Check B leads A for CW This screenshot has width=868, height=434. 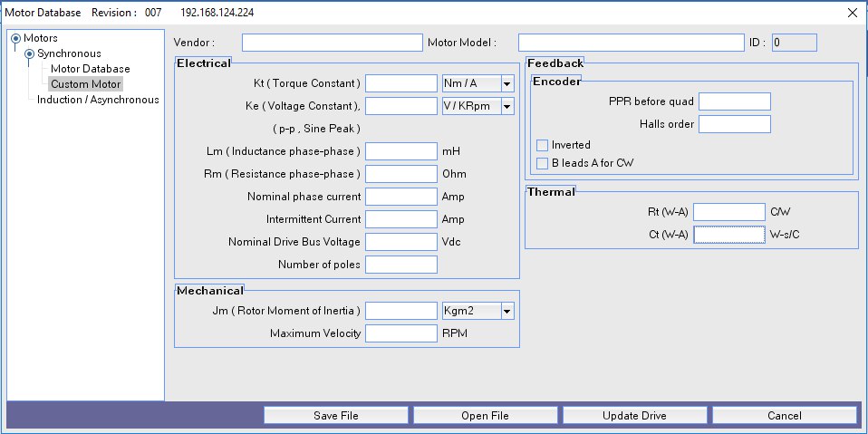(543, 163)
